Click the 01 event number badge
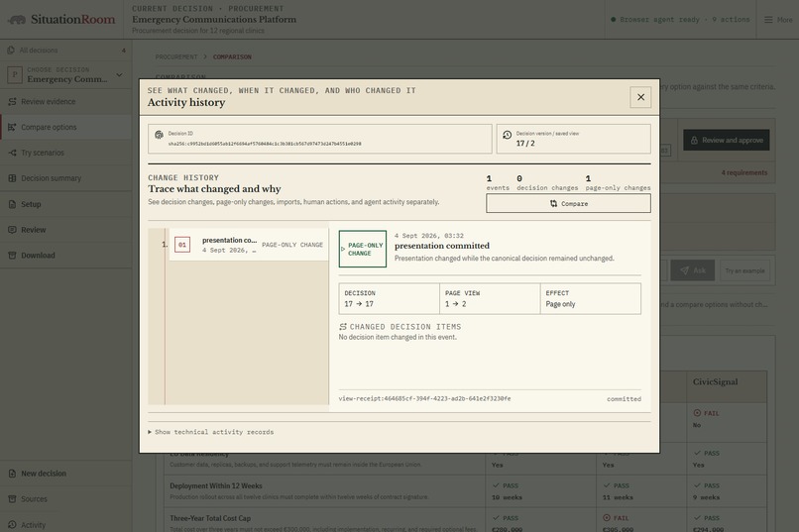This screenshot has width=799, height=532. coord(182,245)
